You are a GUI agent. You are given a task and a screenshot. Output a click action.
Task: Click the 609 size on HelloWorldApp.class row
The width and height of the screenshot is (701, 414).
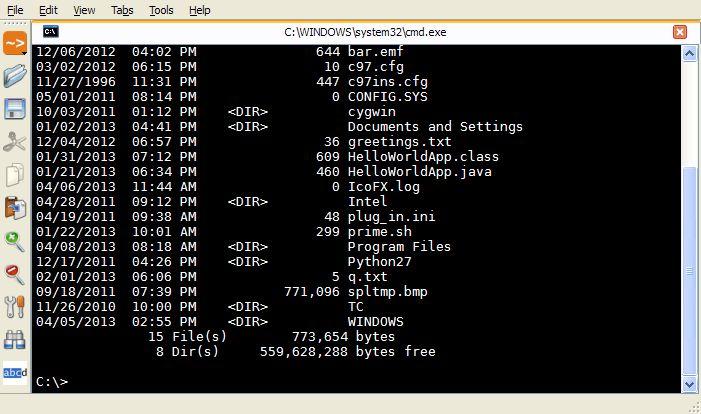328,156
